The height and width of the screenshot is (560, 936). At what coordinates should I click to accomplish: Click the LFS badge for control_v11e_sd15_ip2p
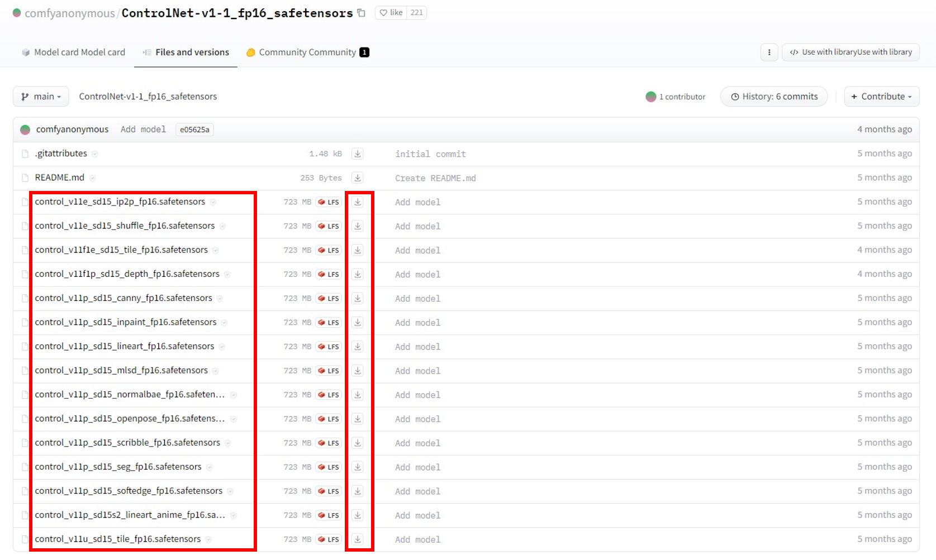pyautogui.click(x=329, y=202)
